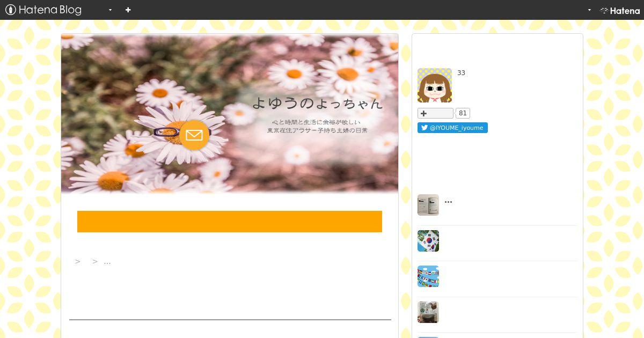This screenshot has width=644, height=338.
Task: Click the orange banner bar below header
Action: [x=230, y=222]
